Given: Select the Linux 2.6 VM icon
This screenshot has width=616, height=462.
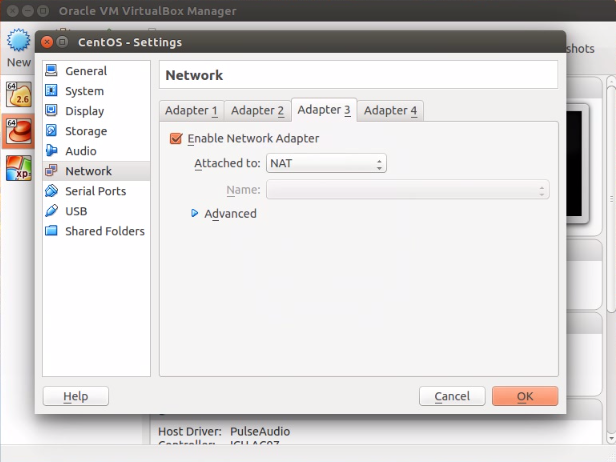Looking at the screenshot, I should pyautogui.click(x=18, y=94).
